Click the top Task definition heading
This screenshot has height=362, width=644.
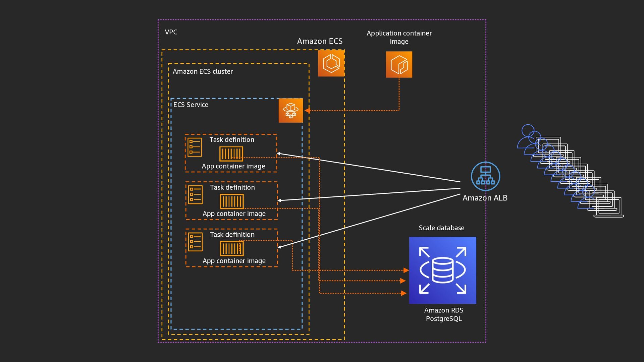[x=232, y=139]
